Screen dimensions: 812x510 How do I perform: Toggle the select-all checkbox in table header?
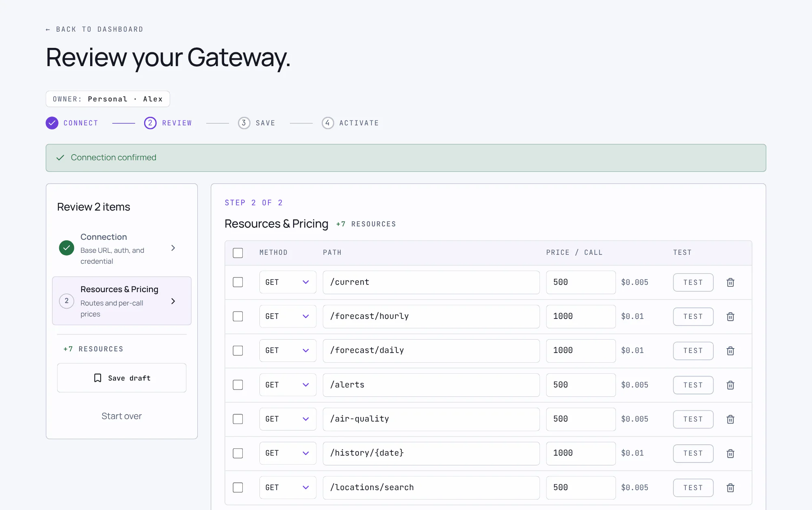[x=238, y=253]
